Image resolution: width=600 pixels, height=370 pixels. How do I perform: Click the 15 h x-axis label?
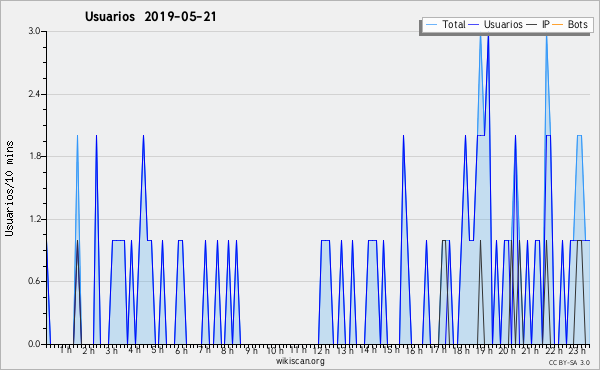pos(391,350)
